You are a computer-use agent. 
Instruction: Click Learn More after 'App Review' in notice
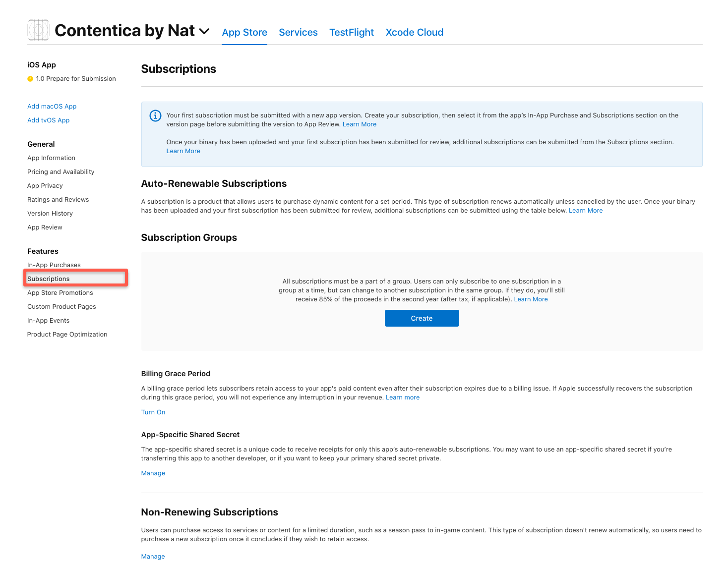[360, 124]
